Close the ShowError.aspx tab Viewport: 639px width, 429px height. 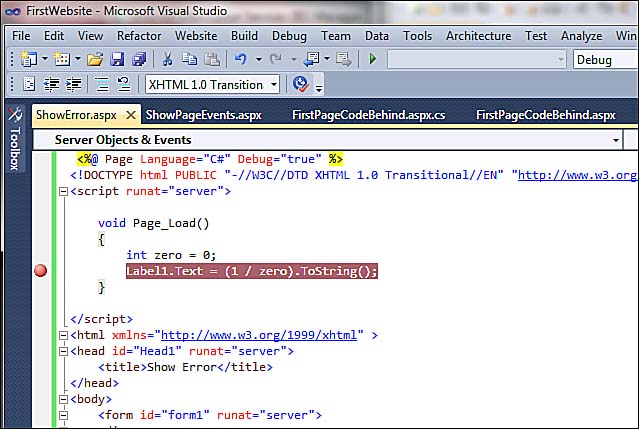coord(131,115)
